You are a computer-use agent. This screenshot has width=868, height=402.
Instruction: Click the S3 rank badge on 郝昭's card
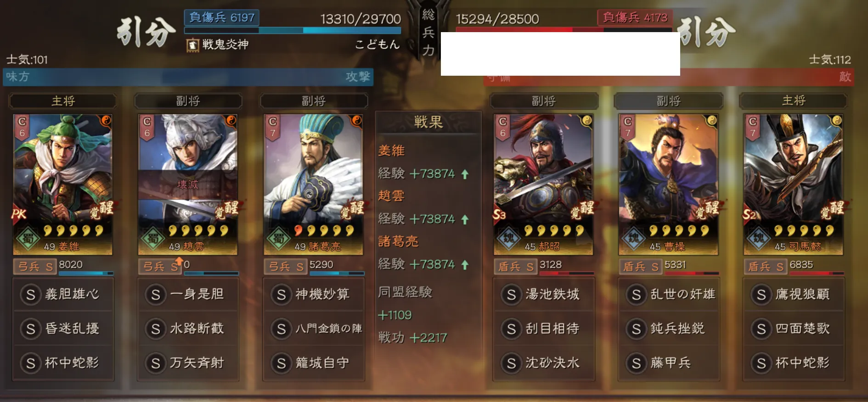pos(499,214)
